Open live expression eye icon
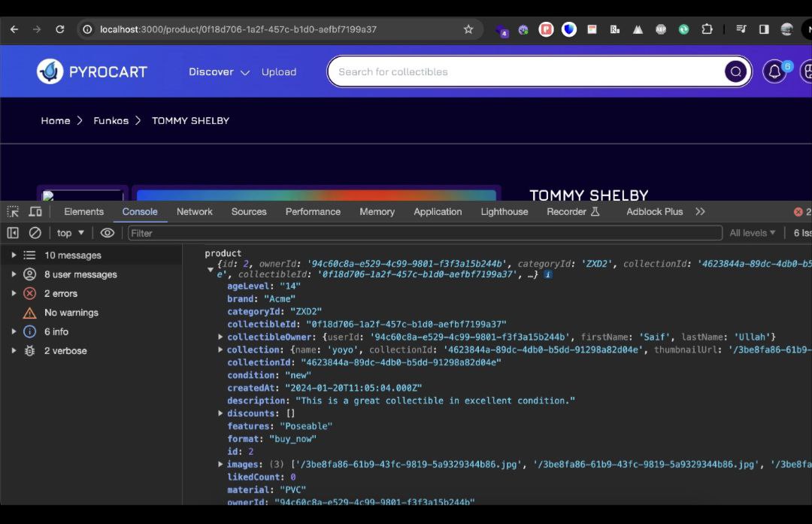 (108, 233)
